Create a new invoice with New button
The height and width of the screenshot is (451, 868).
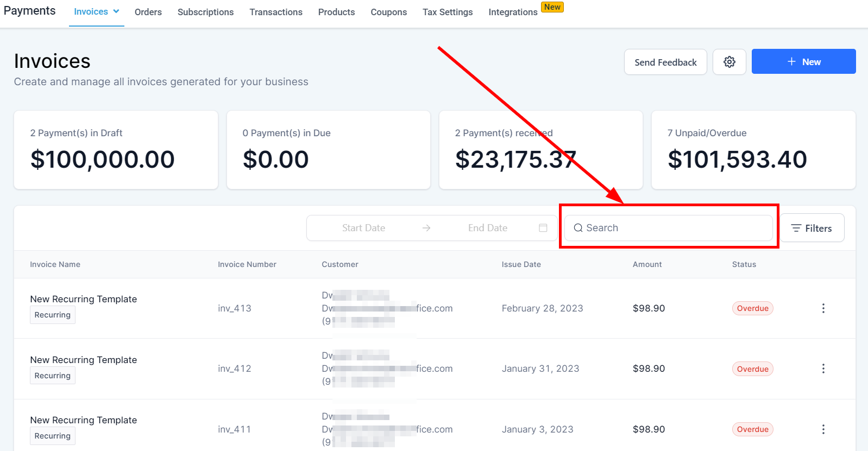click(803, 62)
